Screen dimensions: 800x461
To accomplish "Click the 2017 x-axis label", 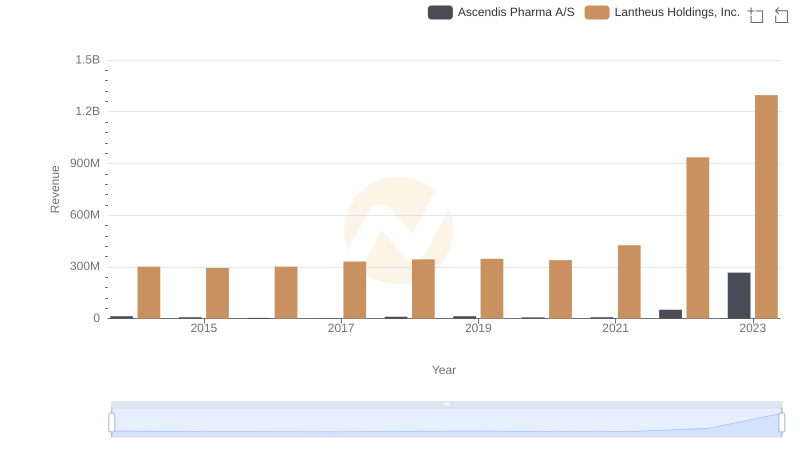I will click(x=341, y=328).
